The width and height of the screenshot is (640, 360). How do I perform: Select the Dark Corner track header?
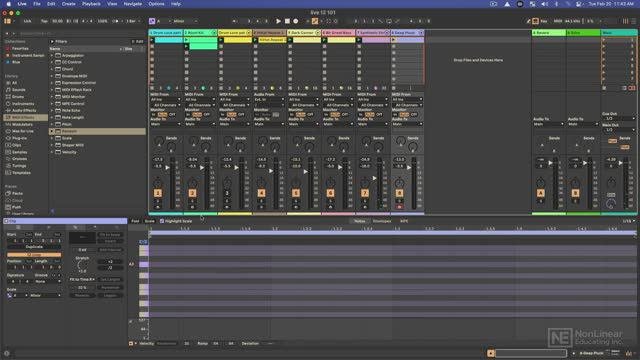(304, 32)
